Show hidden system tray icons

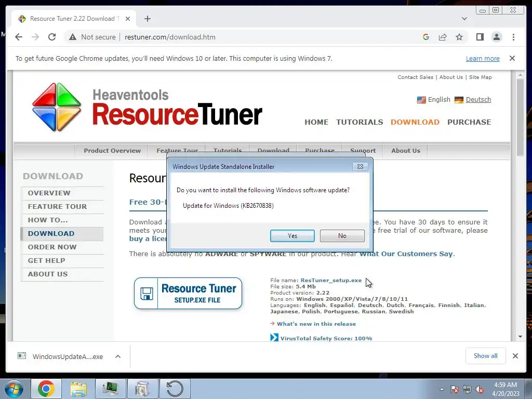click(442, 389)
